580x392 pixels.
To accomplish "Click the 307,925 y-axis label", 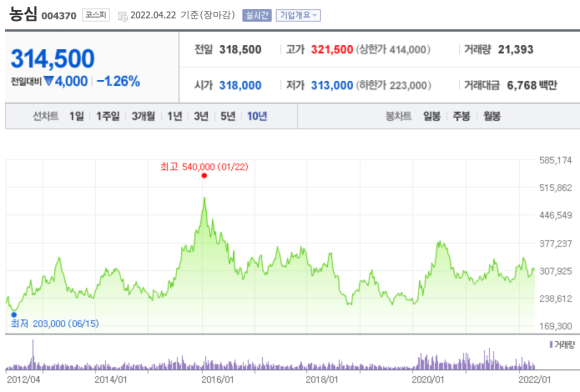I will pos(556,271).
